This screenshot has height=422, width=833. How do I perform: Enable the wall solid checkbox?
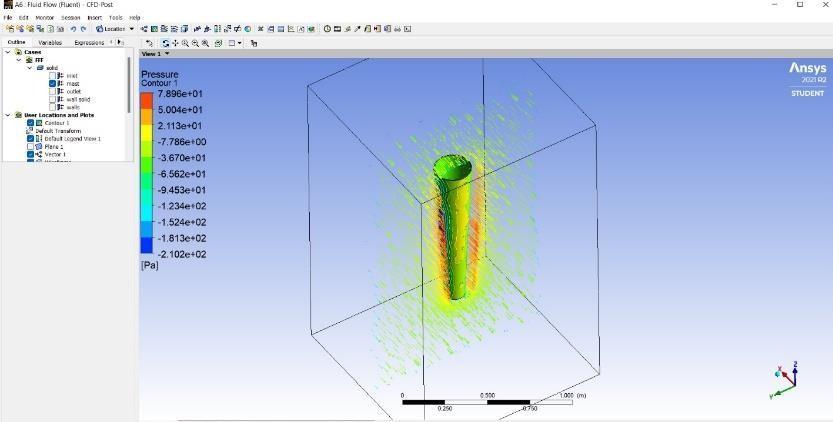53,99
